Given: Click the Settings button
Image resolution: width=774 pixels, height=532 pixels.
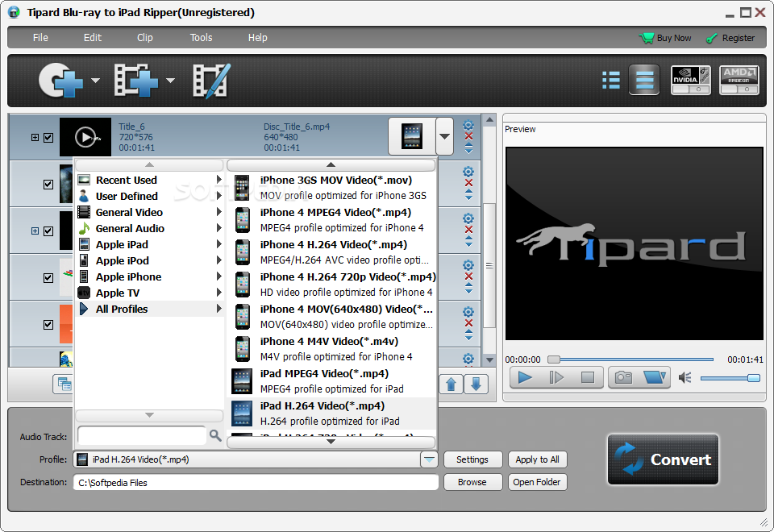Looking at the screenshot, I should pyautogui.click(x=472, y=459).
